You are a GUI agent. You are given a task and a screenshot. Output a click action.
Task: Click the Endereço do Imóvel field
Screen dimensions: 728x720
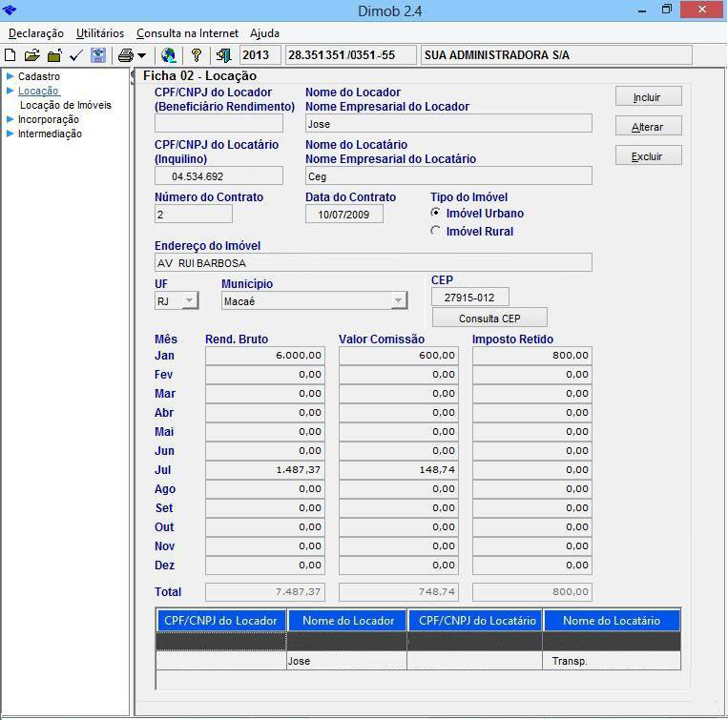coord(372,263)
